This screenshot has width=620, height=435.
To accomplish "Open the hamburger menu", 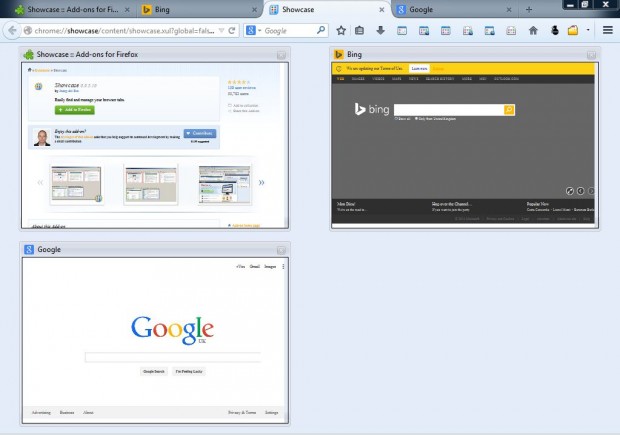I will click(606, 31).
